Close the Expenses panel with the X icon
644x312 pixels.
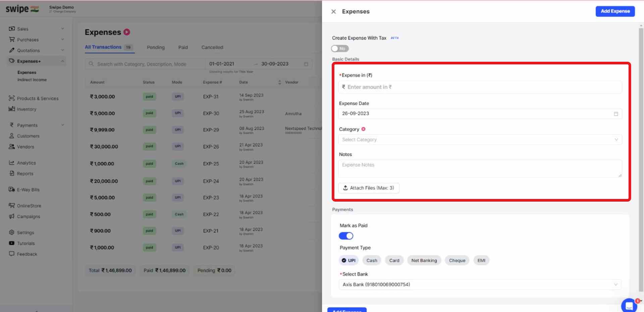[x=333, y=11]
